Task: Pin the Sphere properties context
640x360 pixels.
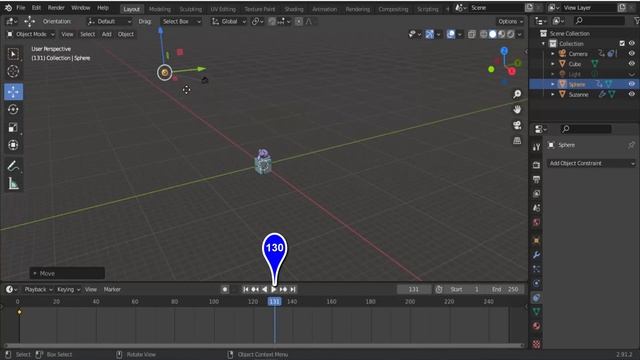Action: (x=631, y=145)
